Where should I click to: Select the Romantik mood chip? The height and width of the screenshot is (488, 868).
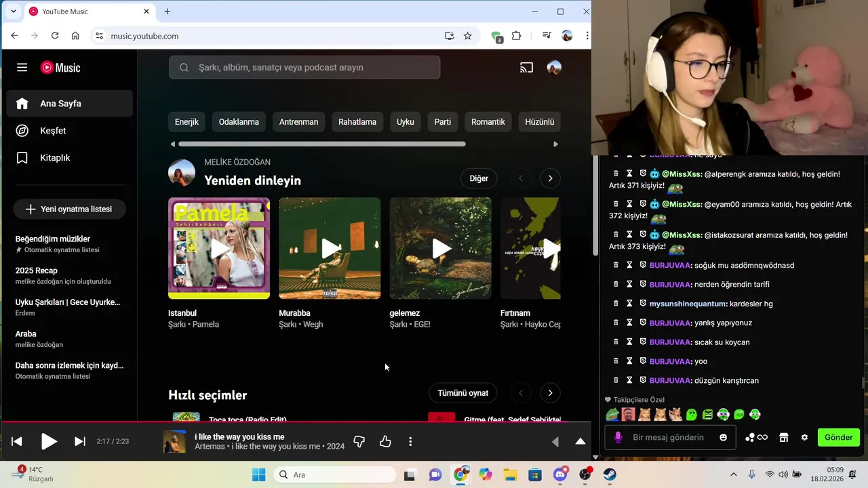(x=488, y=122)
